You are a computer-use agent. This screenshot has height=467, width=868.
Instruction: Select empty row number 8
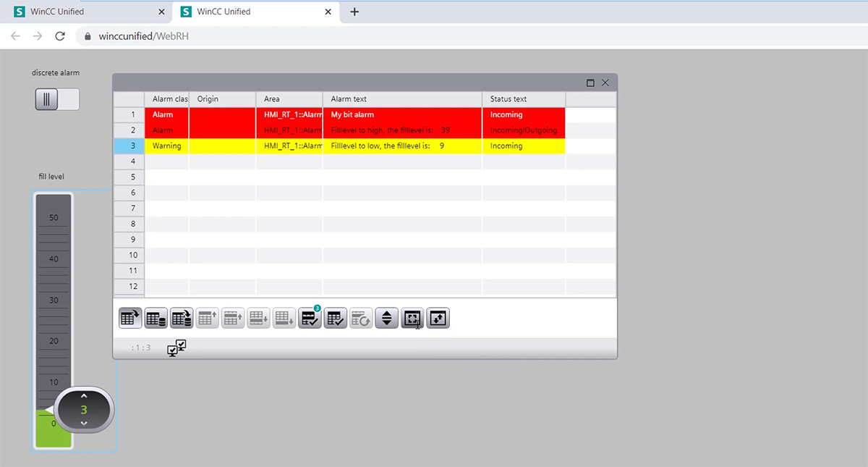pos(129,224)
